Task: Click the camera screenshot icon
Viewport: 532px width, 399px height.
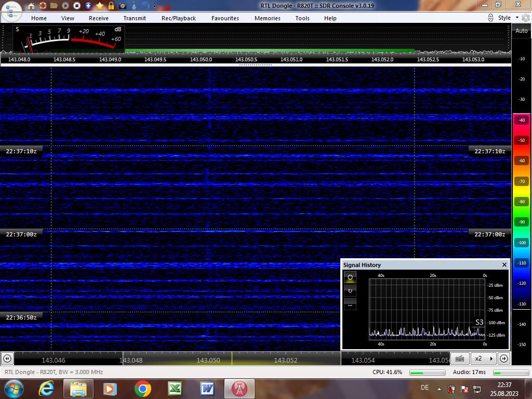Action: pyautogui.click(x=123, y=6)
